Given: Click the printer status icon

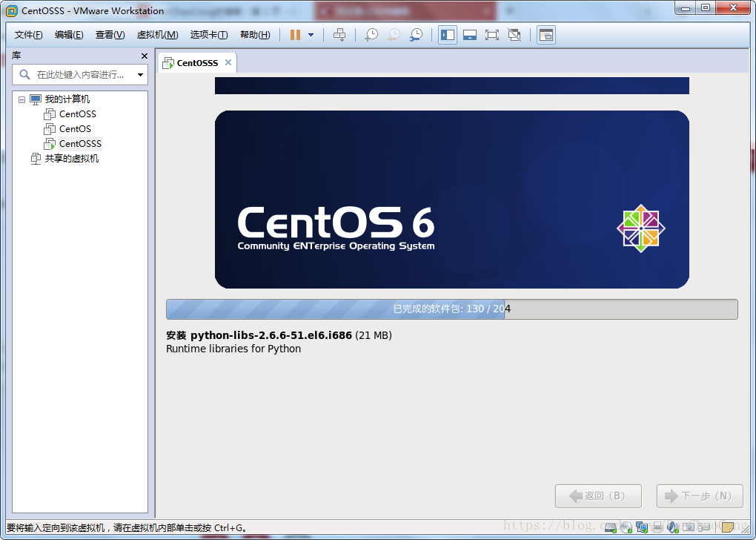Looking at the screenshot, I should click(x=657, y=527).
